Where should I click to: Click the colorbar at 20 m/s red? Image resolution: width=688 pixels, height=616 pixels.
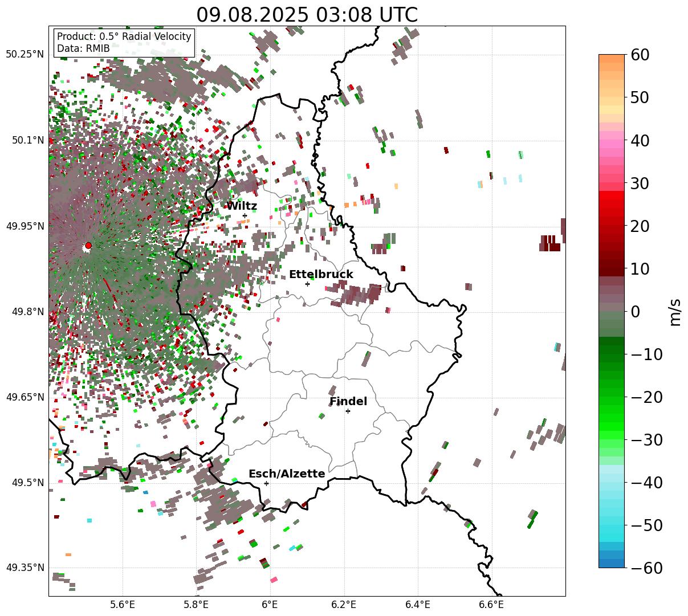(612, 226)
